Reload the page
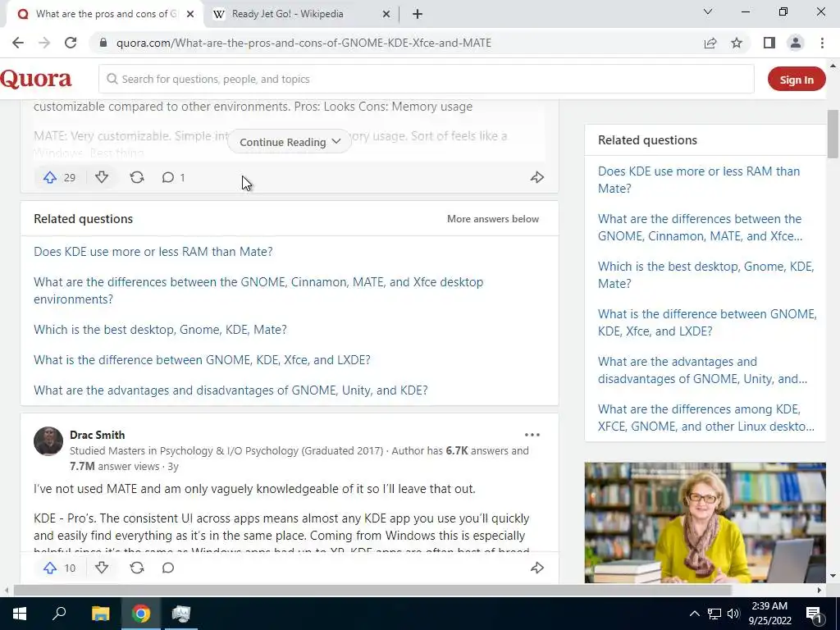 tap(71, 43)
